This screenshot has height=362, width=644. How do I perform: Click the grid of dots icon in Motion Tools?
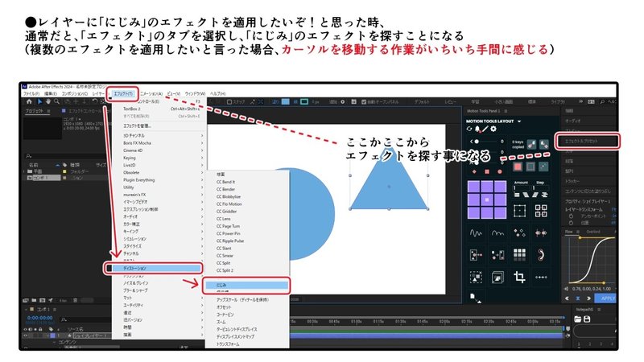pos(519,254)
